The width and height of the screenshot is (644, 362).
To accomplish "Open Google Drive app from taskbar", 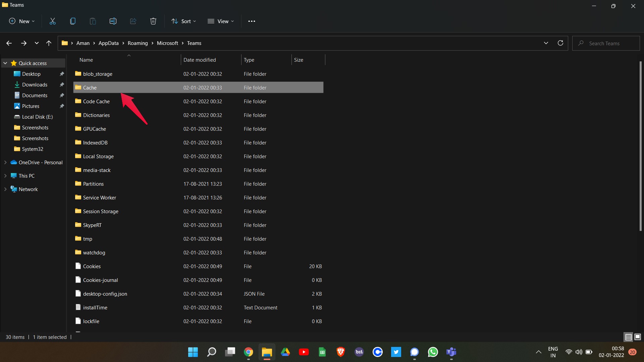I will tap(285, 352).
